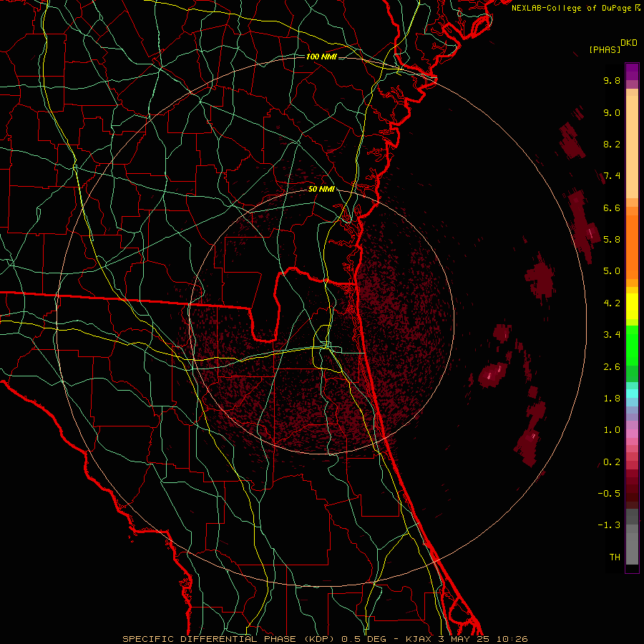This screenshot has width=644, height=644.
Task: Select the DKD legend header
Action: click(x=629, y=43)
